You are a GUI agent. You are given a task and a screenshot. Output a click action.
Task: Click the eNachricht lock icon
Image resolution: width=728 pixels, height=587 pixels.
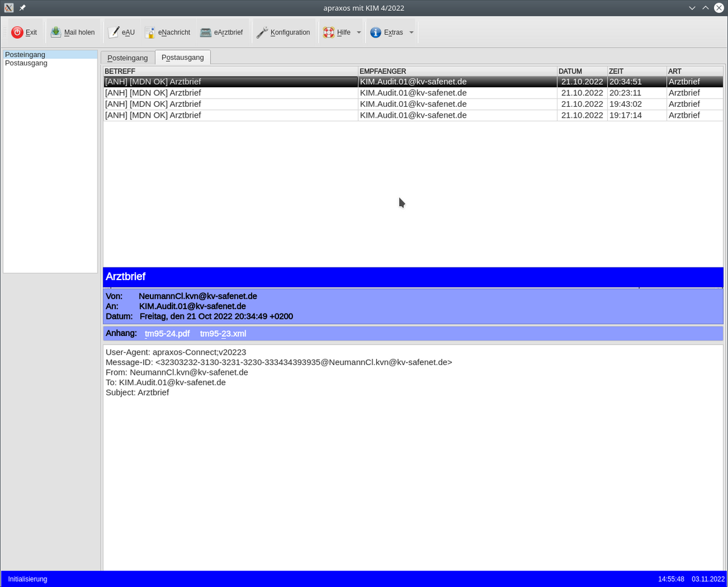point(149,32)
